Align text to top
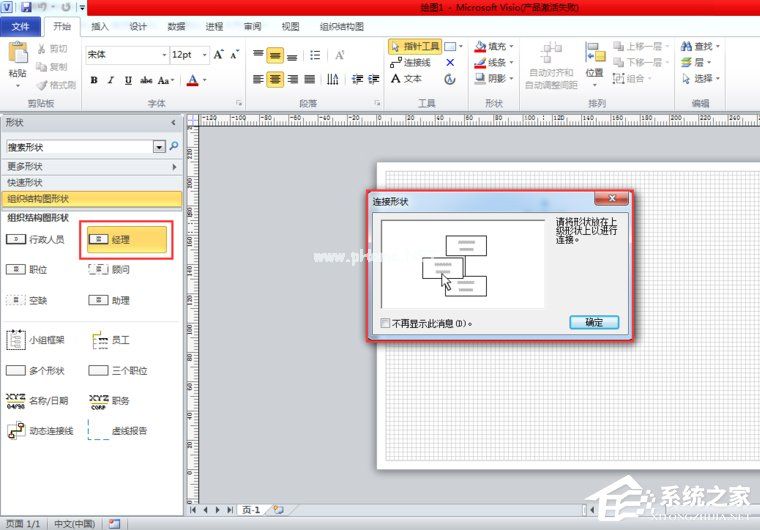 click(258, 55)
